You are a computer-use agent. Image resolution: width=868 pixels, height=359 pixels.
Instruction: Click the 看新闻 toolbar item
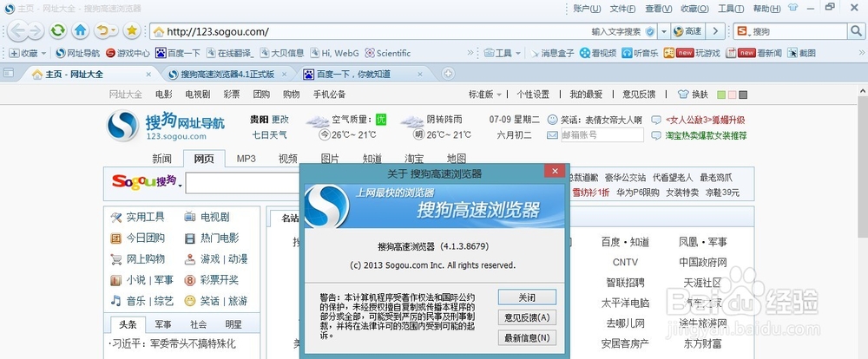click(753, 53)
